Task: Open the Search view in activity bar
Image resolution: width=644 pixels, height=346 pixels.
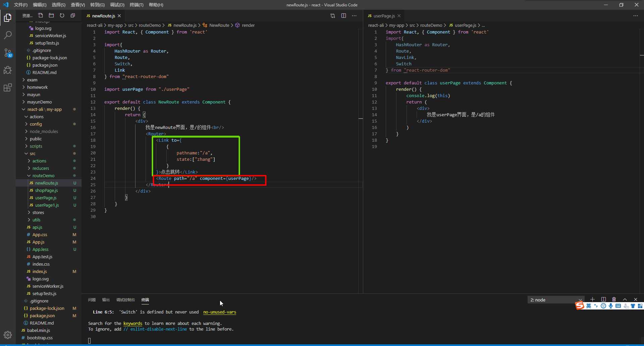Action: click(8, 35)
